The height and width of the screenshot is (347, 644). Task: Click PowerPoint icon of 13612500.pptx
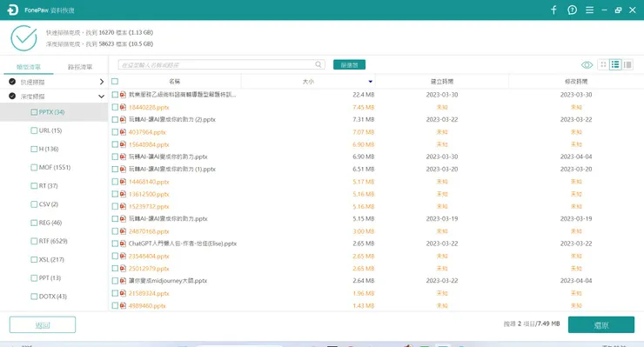pos(123,194)
